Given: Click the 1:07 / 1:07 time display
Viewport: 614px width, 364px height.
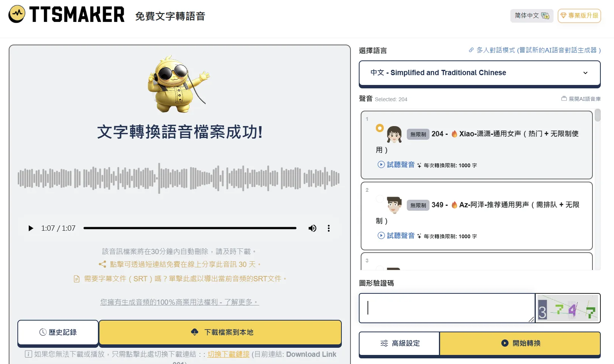Looking at the screenshot, I should (58, 228).
